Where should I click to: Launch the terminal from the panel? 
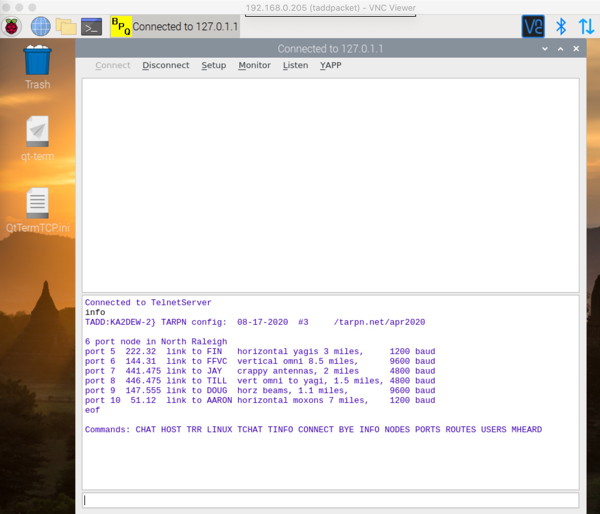(x=92, y=26)
